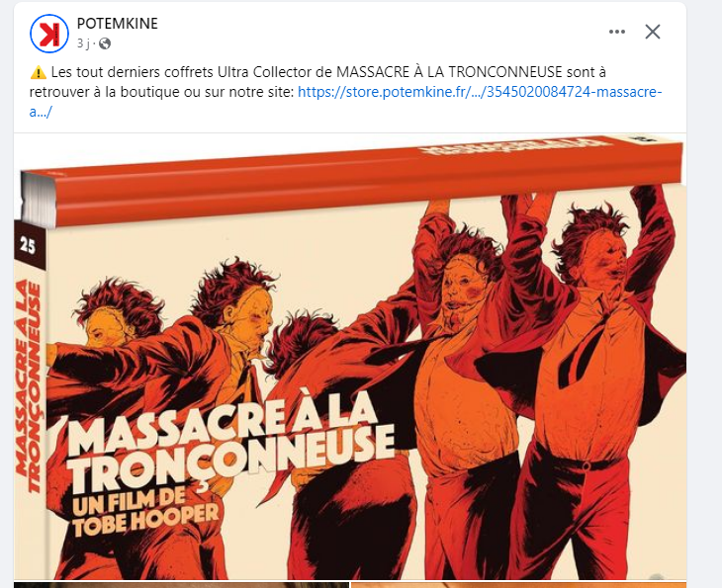This screenshot has height=588, width=722.
Task: Click the globe public audience icon
Action: tap(105, 43)
